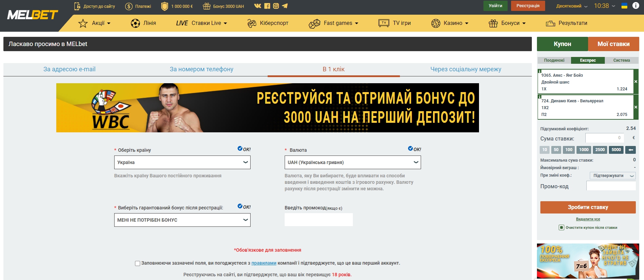The height and width of the screenshot is (280, 644).
Task: Click Зробити ставку button
Action: tap(588, 207)
